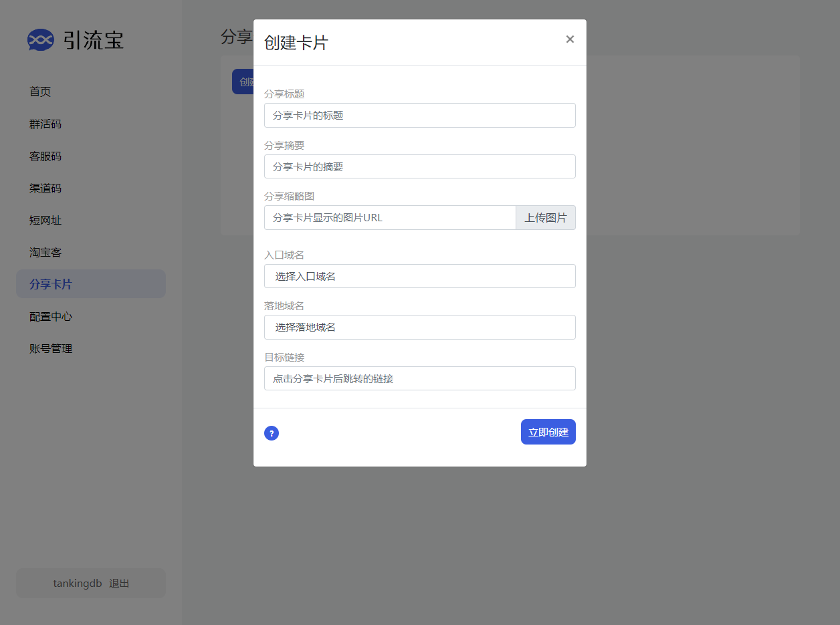
Task: Go to 账号管理 account management
Action: tap(51, 348)
